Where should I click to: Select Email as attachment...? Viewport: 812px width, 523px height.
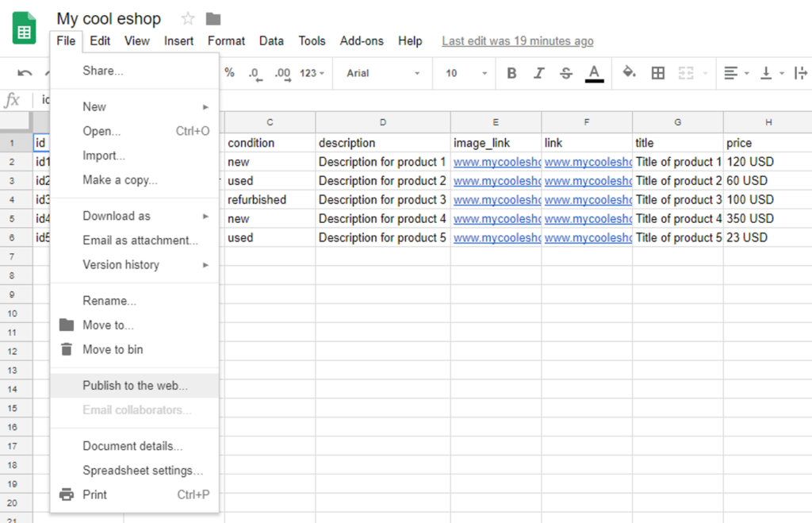[x=135, y=240]
